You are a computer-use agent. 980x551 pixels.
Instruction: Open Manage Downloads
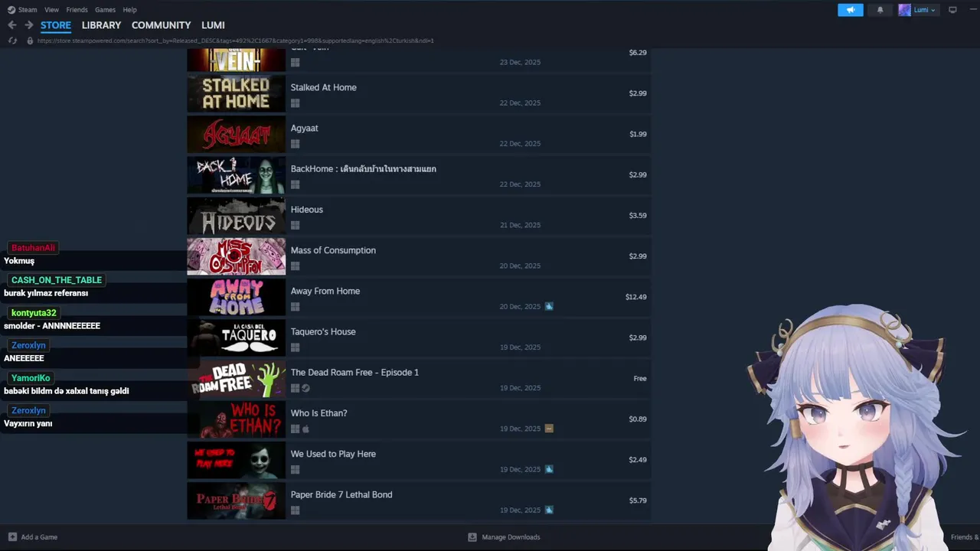[511, 537]
